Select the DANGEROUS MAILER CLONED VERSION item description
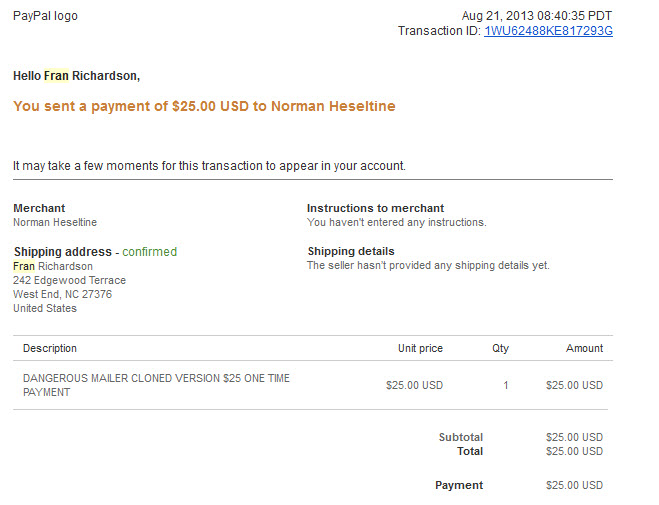This screenshot has height=505, width=659. point(156,385)
